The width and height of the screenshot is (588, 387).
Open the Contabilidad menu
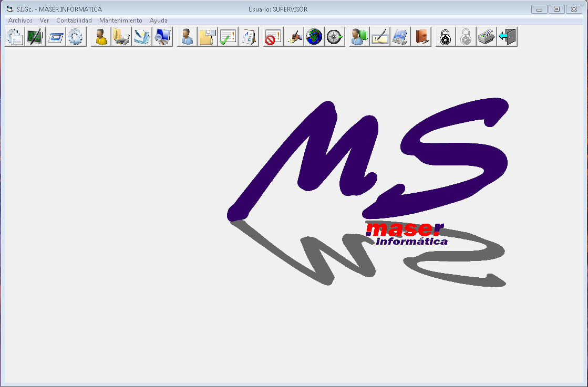74,20
